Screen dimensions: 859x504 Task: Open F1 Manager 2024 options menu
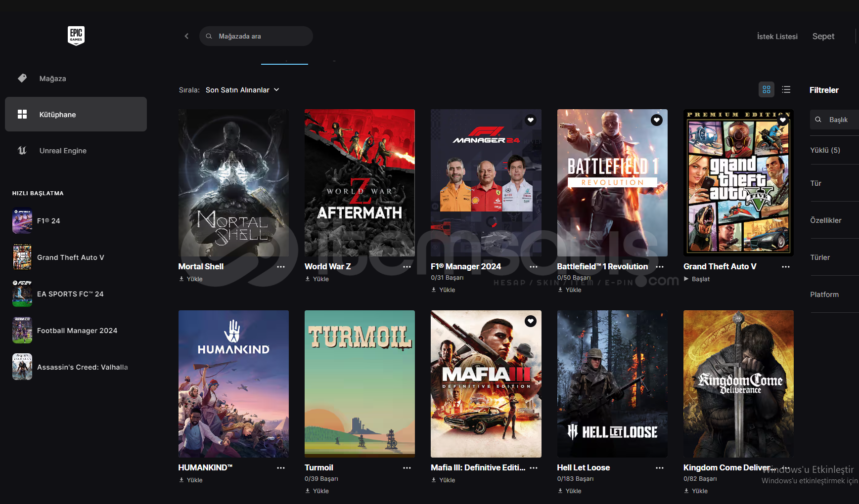coord(534,267)
